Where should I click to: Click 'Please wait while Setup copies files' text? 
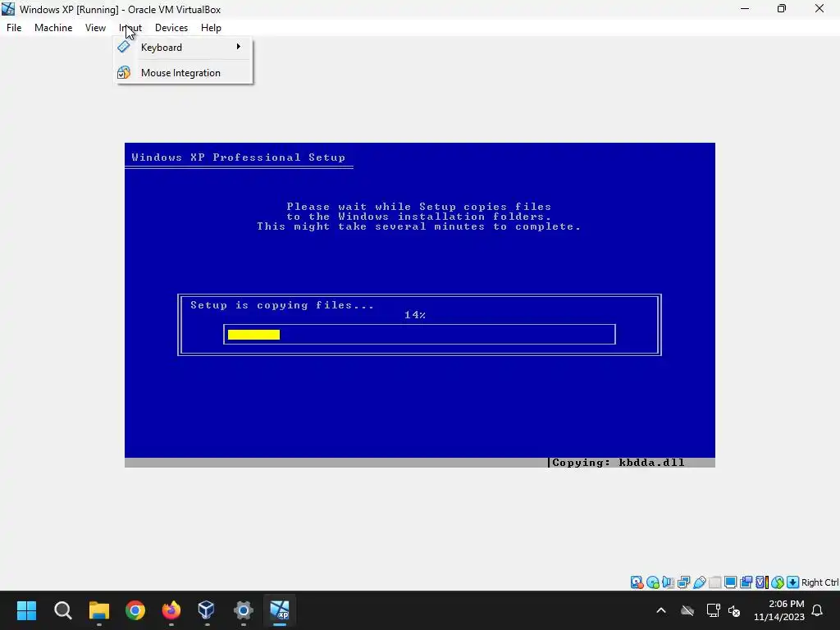[419, 207]
